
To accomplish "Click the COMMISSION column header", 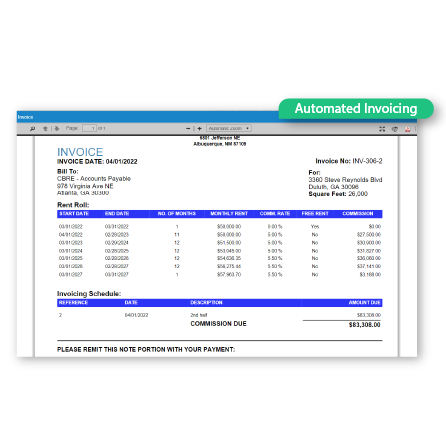I will click(x=358, y=214).
